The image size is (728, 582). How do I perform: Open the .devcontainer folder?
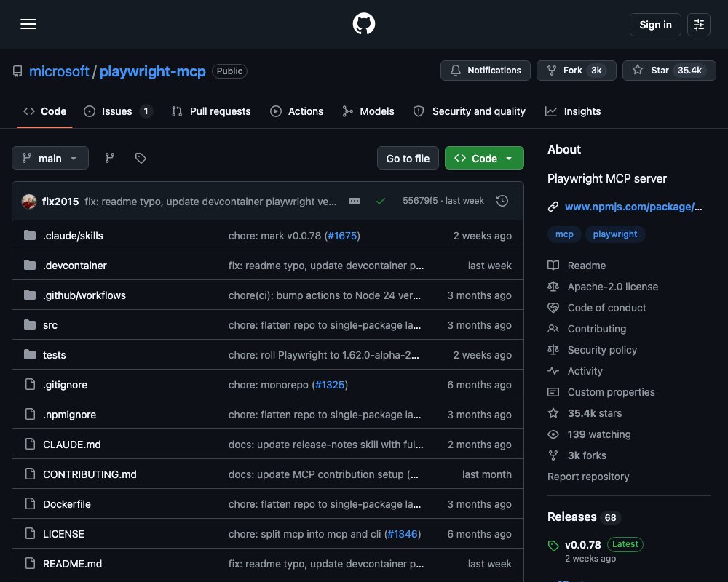coord(75,266)
